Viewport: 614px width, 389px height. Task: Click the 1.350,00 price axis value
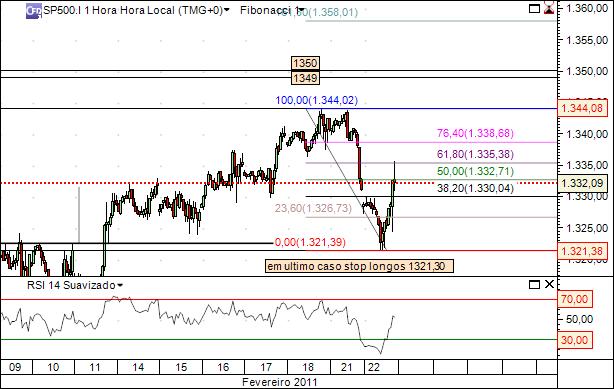pyautogui.click(x=587, y=71)
